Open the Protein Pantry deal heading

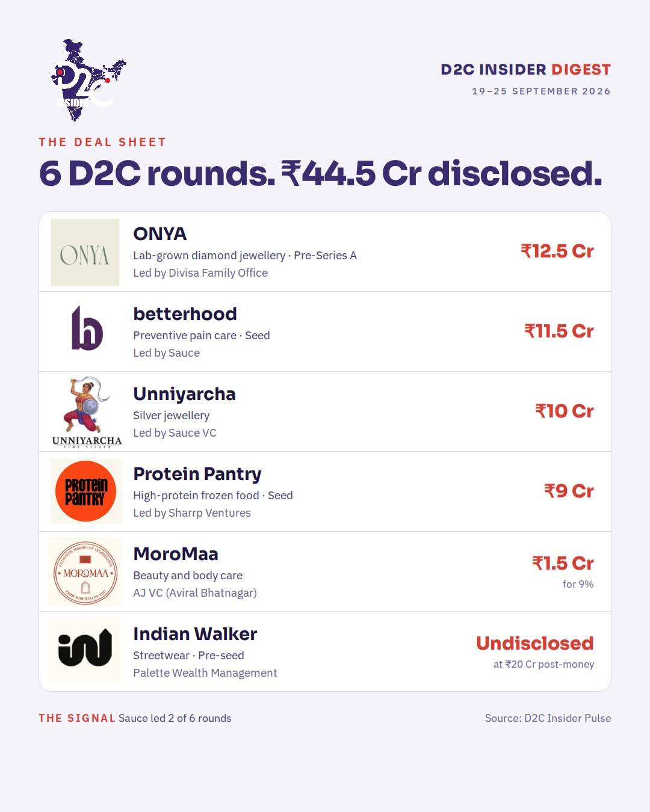coord(197,474)
